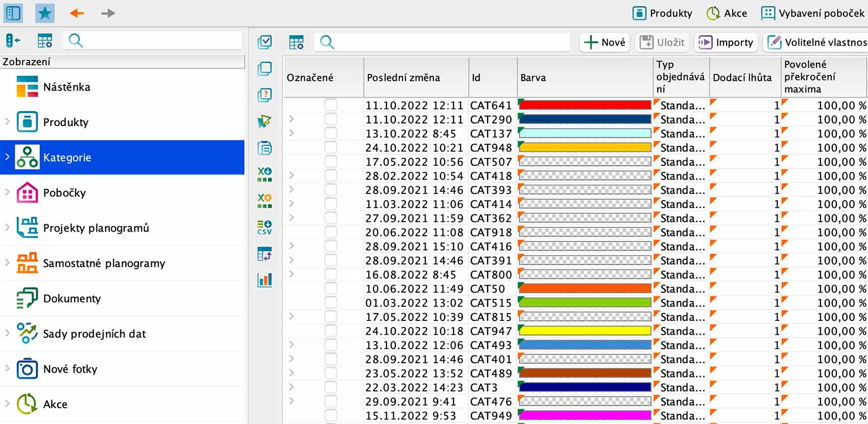This screenshot has height=424, width=868.
Task: Click the Zobrazení panel header
Action: [x=123, y=62]
